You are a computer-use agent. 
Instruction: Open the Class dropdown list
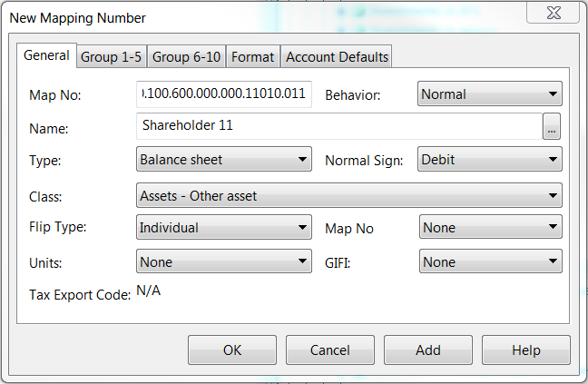coord(348,195)
